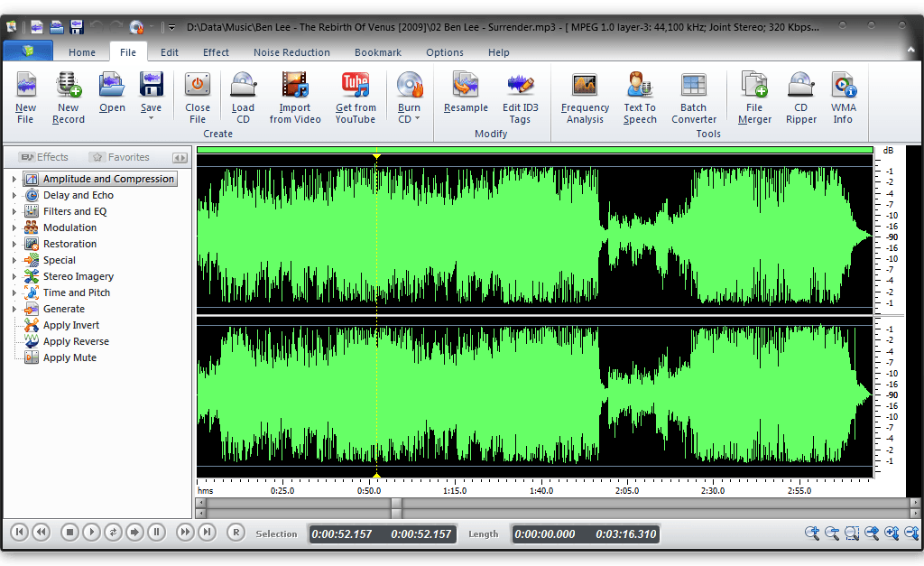Expand the Delay and Echo category
This screenshot has height=566, width=924.
[x=14, y=196]
